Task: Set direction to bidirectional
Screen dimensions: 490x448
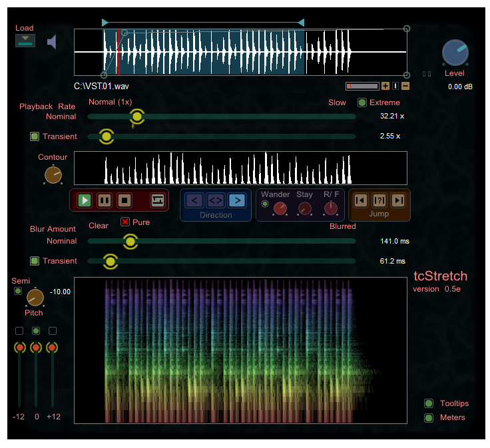Action: tap(216, 200)
